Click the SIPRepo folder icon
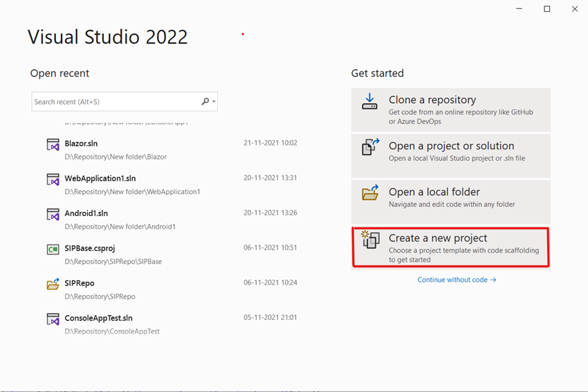Viewport: 588px width, 392px height. click(53, 284)
